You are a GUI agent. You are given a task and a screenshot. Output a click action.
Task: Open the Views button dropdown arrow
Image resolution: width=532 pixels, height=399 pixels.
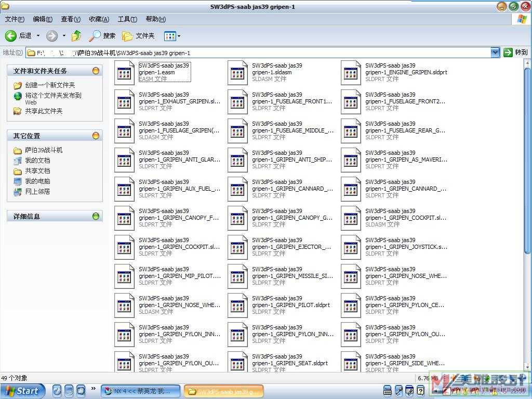(x=179, y=36)
